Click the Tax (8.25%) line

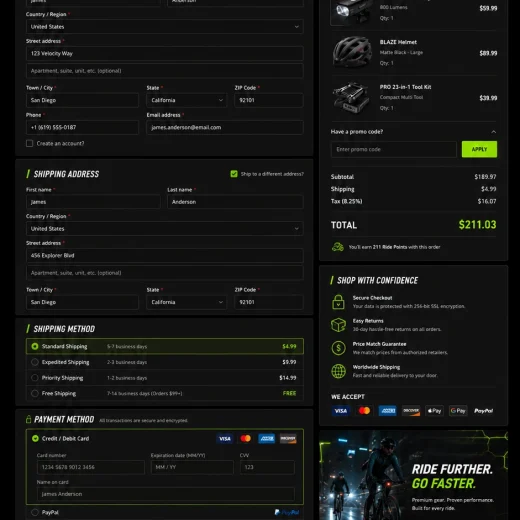pyautogui.click(x=413, y=201)
